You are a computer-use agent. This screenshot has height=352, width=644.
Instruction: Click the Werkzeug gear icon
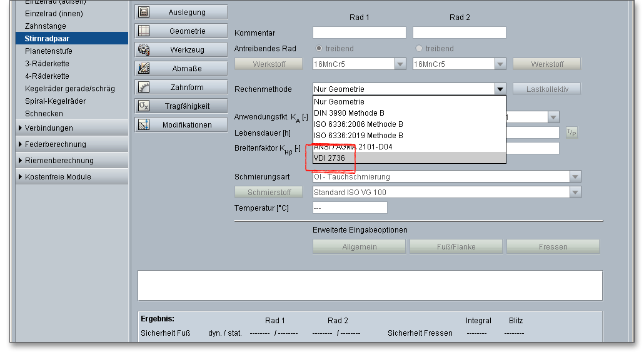143,49
